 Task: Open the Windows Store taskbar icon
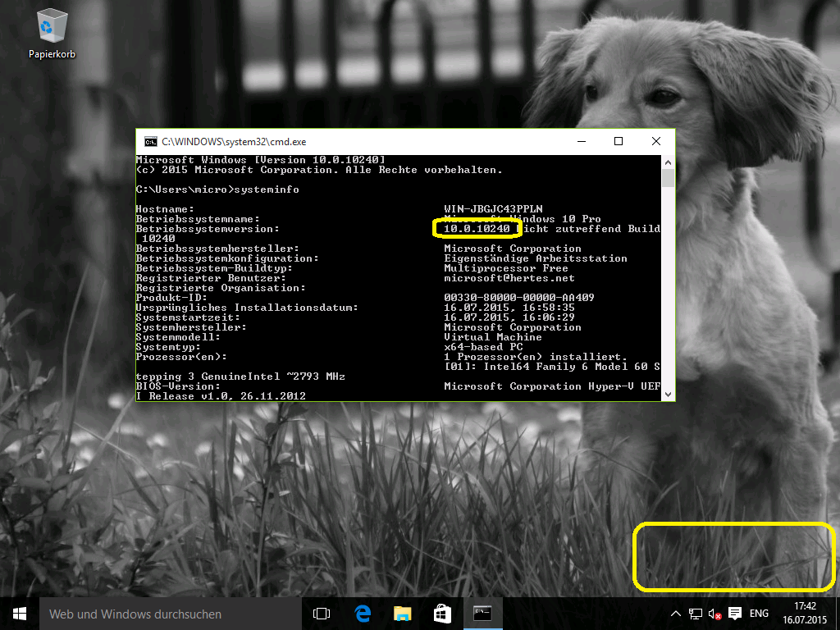(x=442, y=614)
